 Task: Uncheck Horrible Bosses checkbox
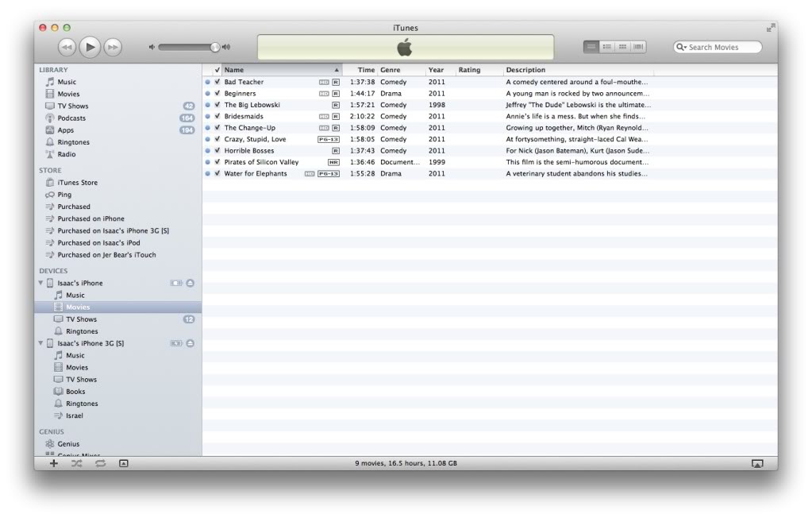[x=217, y=150]
